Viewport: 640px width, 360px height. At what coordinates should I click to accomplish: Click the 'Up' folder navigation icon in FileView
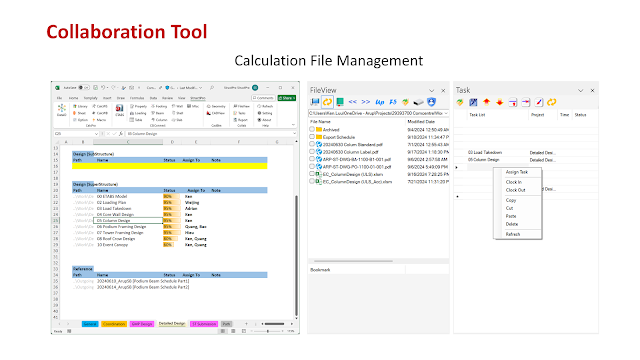380,102
